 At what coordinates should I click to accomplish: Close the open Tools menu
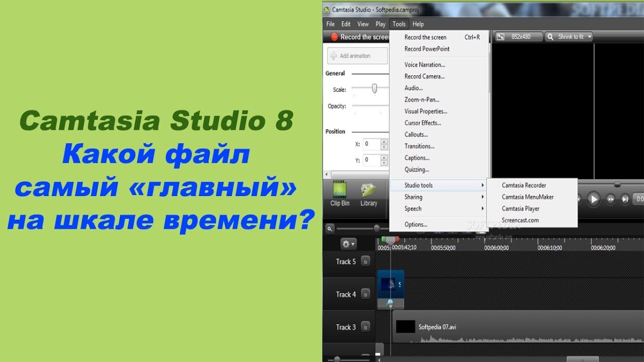(x=399, y=24)
